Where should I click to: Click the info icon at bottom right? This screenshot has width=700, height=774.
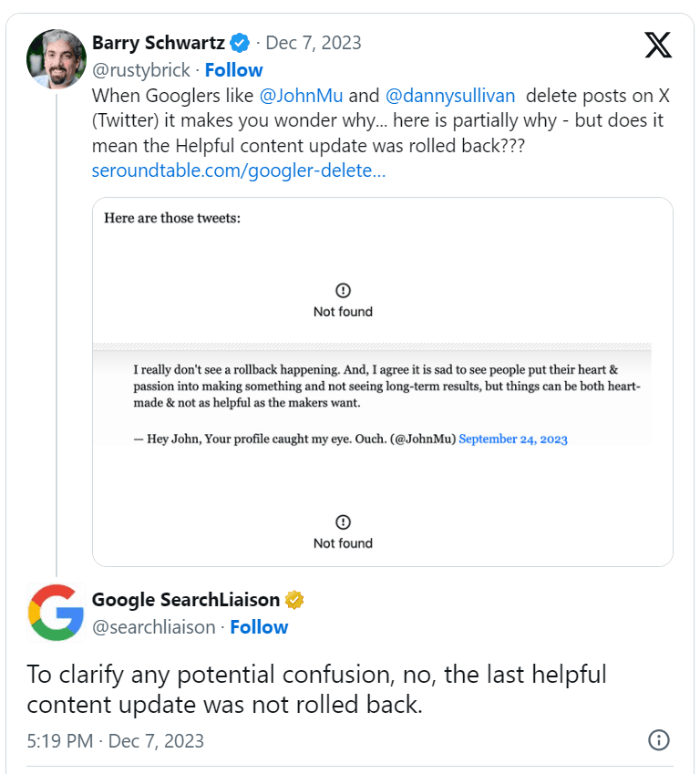click(x=658, y=740)
